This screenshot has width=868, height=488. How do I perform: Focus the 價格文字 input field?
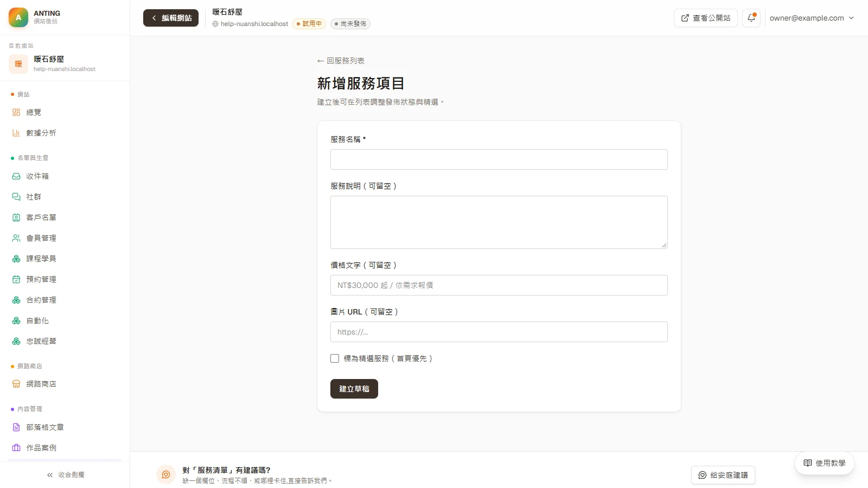pyautogui.click(x=499, y=285)
